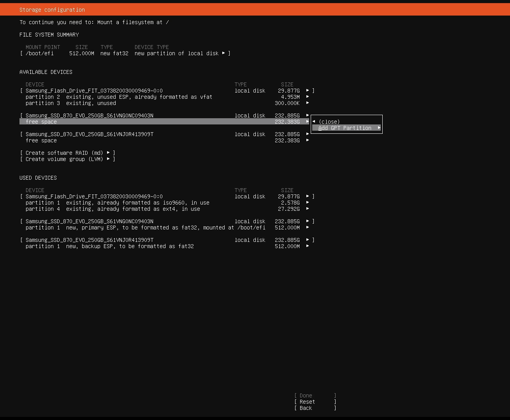The image size is (510, 420).
Task: Click the Done button
Action: click(x=315, y=395)
